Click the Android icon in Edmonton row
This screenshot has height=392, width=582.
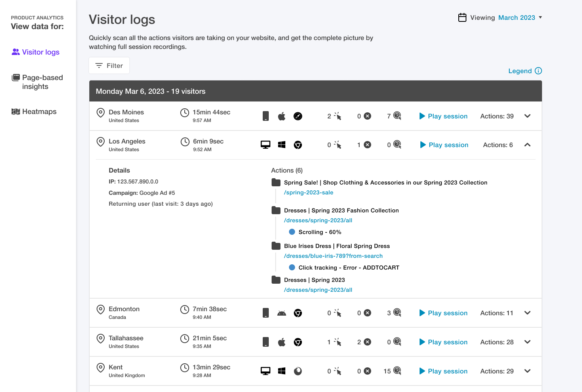click(x=282, y=313)
